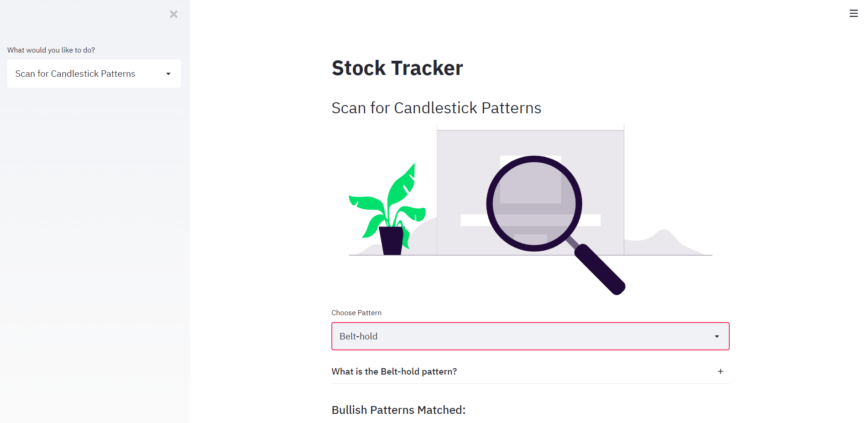The height and width of the screenshot is (423, 868).
Task: Click the green potted plant graphic
Action: pyautogui.click(x=387, y=209)
